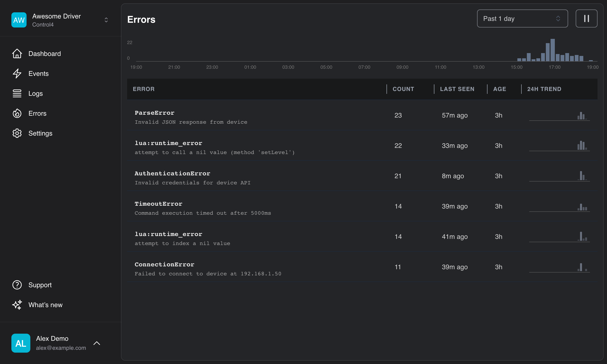This screenshot has height=364, width=607.
Task: Open the Events page
Action: pyautogui.click(x=38, y=73)
